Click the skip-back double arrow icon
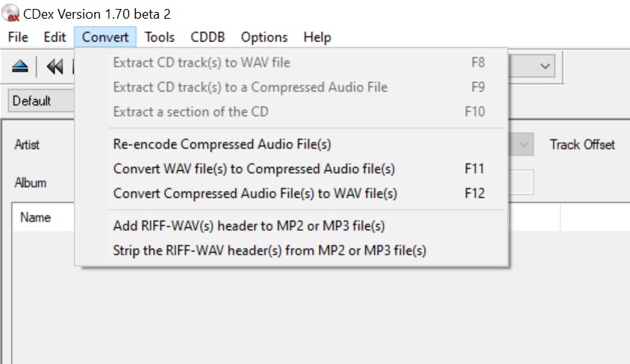Image resolution: width=630 pixels, height=364 pixels. [x=54, y=67]
